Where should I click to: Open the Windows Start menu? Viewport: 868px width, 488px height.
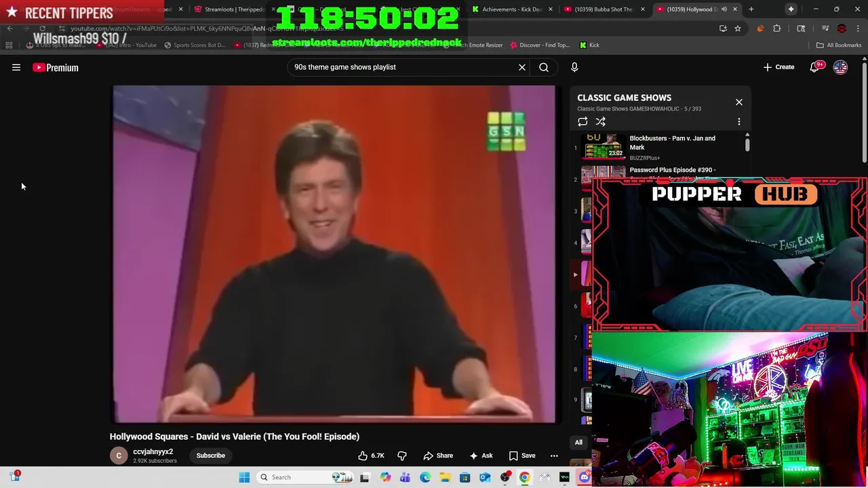pyautogui.click(x=244, y=477)
